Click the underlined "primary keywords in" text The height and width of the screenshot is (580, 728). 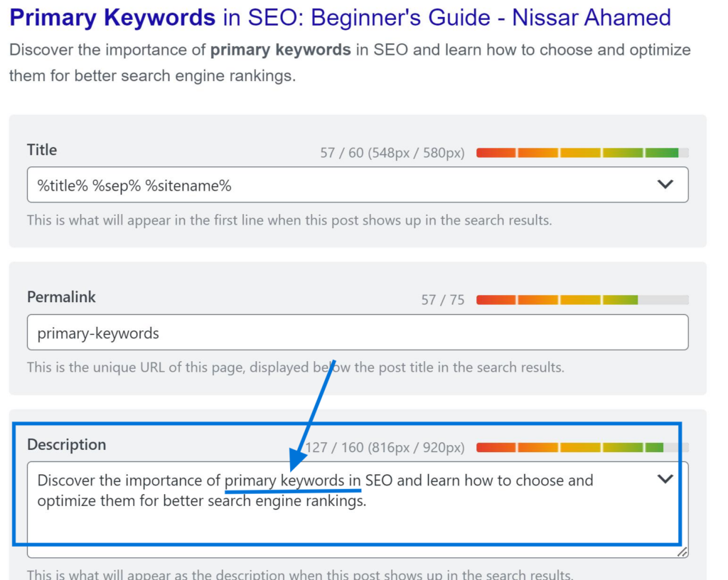[291, 480]
